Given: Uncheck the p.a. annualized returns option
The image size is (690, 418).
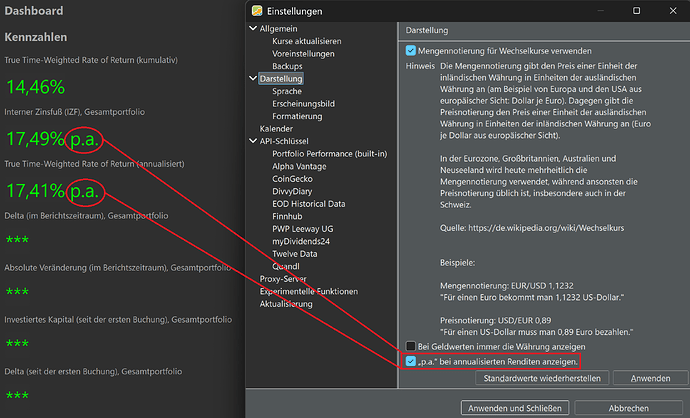Looking at the screenshot, I should tap(411, 360).
